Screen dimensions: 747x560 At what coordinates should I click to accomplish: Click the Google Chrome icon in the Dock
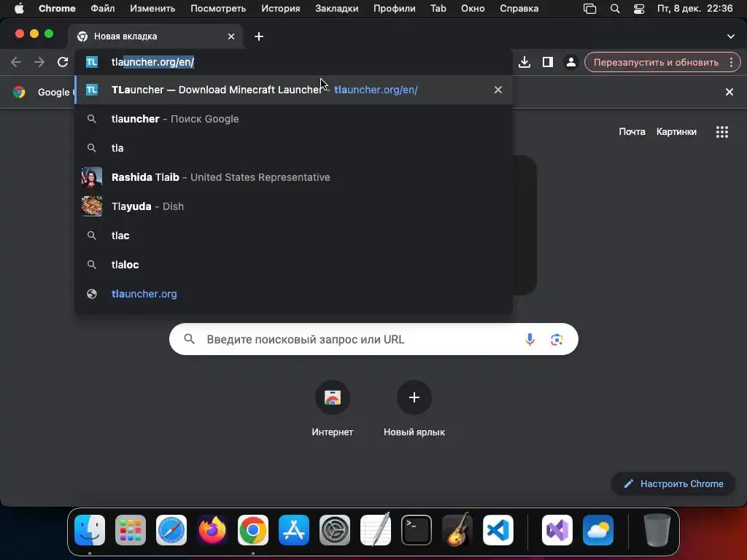253,530
